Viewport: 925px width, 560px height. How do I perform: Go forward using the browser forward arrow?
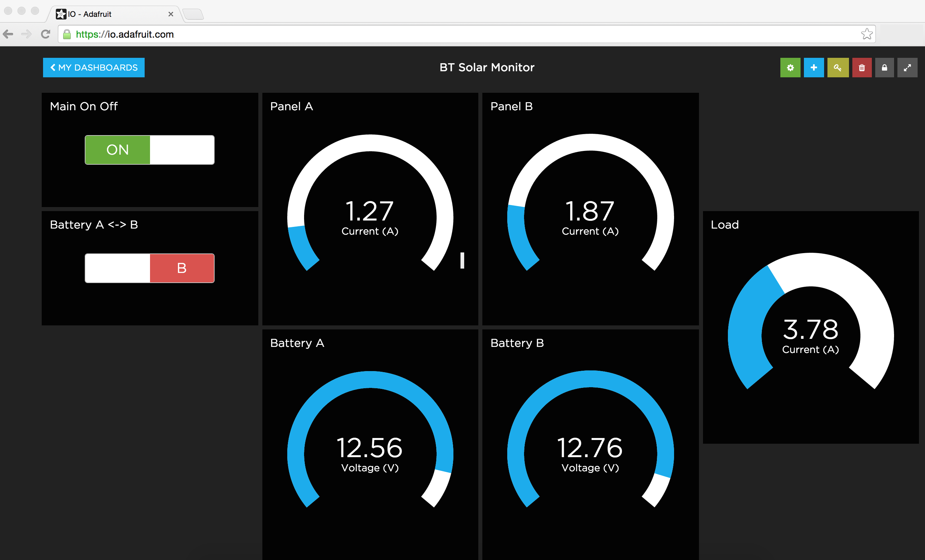click(26, 34)
